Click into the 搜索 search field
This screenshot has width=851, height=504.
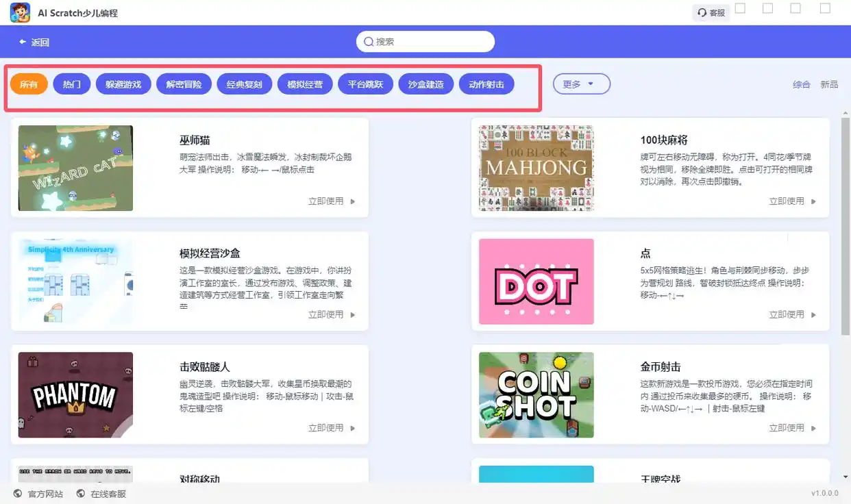click(432, 42)
